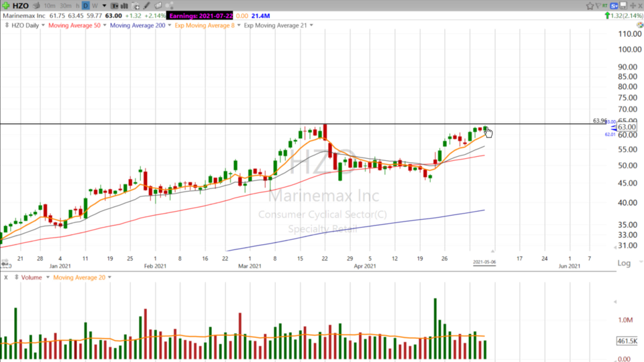The image size is (644, 362).
Task: Click the Moving Average 20 volume label
Action: pos(79,278)
